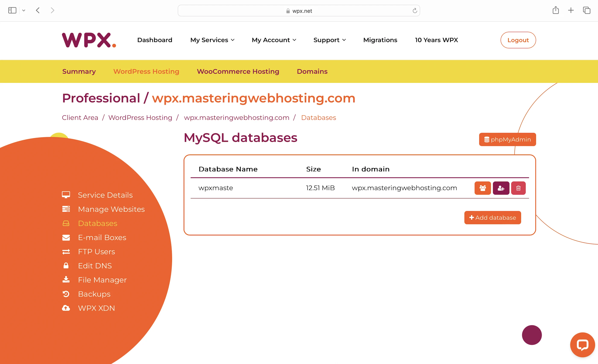Switch to the WooCommerce Hosting tab
The height and width of the screenshot is (364, 598).
[238, 71]
